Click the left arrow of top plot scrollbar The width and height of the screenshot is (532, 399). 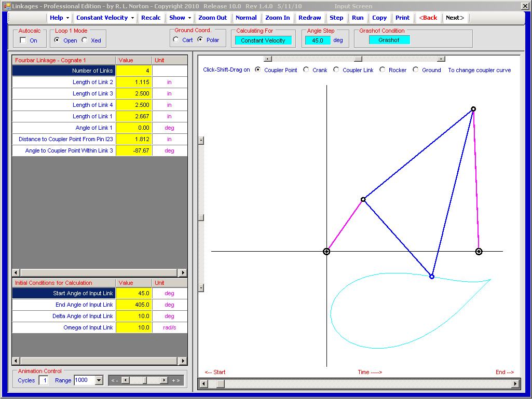[x=268, y=59]
